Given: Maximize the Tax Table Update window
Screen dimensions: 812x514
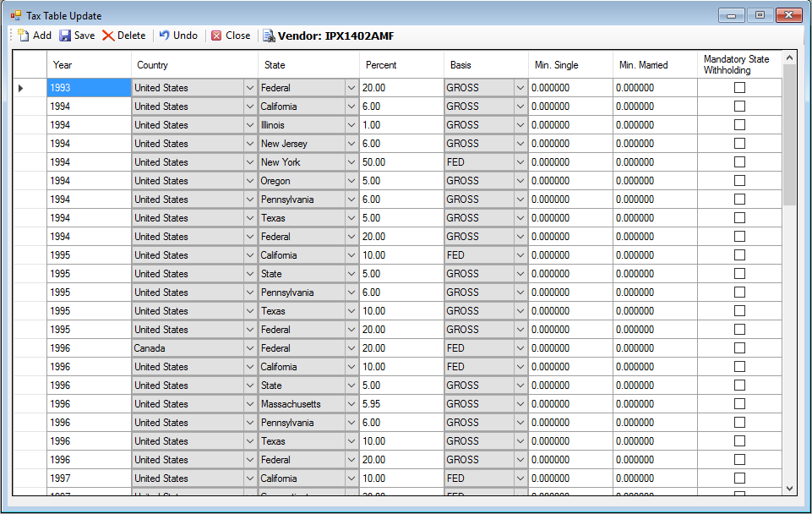Looking at the screenshot, I should pos(760,15).
